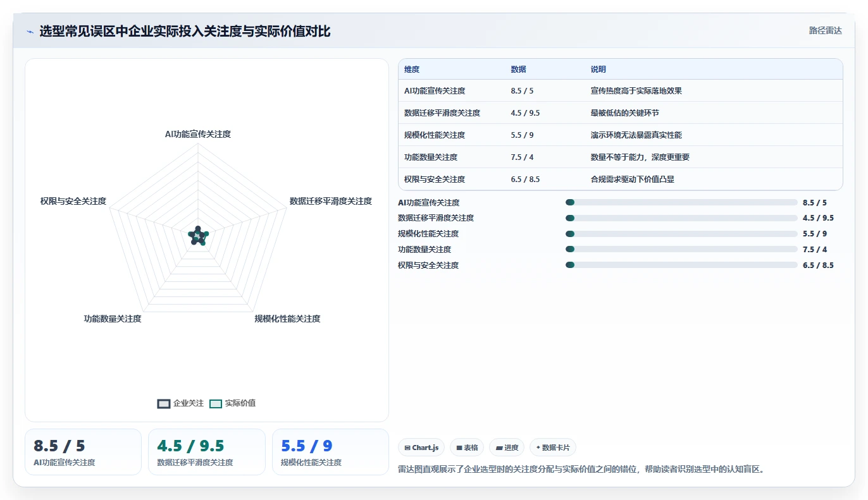Viewport: 868px width, 500px height.
Task: Select the 5.5 / 9 规模化性能关注度 card
Action: point(330,452)
